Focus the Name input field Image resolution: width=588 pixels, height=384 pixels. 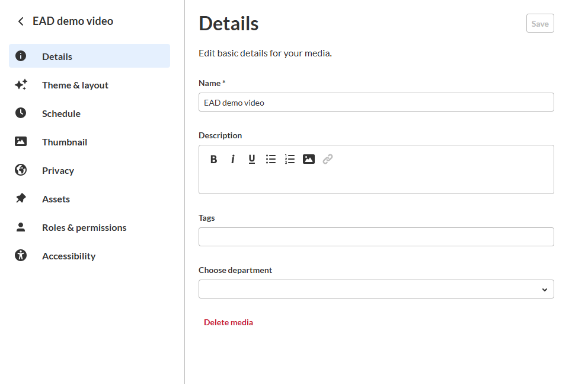(x=376, y=102)
